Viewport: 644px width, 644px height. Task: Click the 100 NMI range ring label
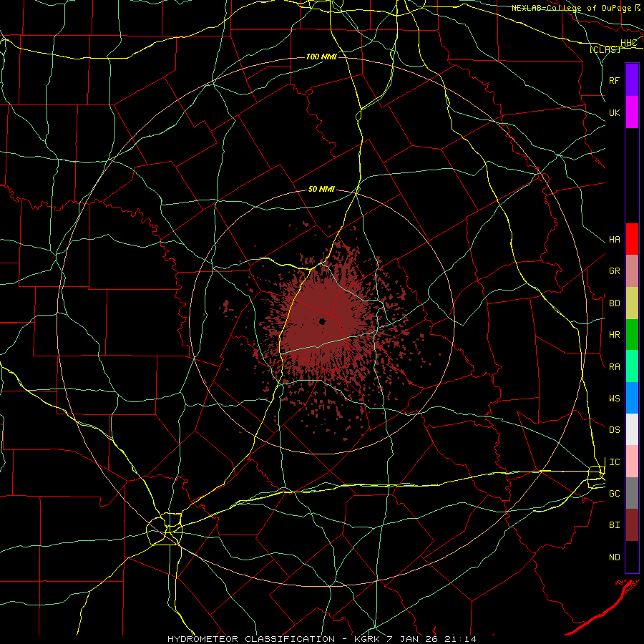coord(321,57)
